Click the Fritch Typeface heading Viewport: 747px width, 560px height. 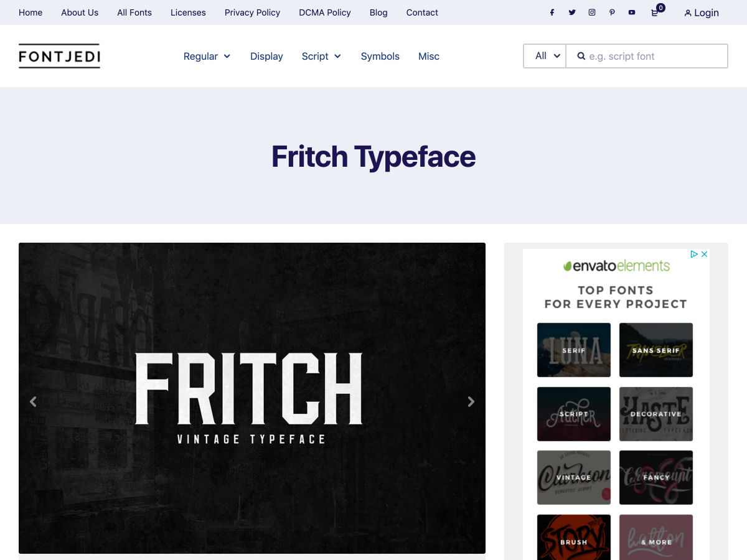(374, 157)
